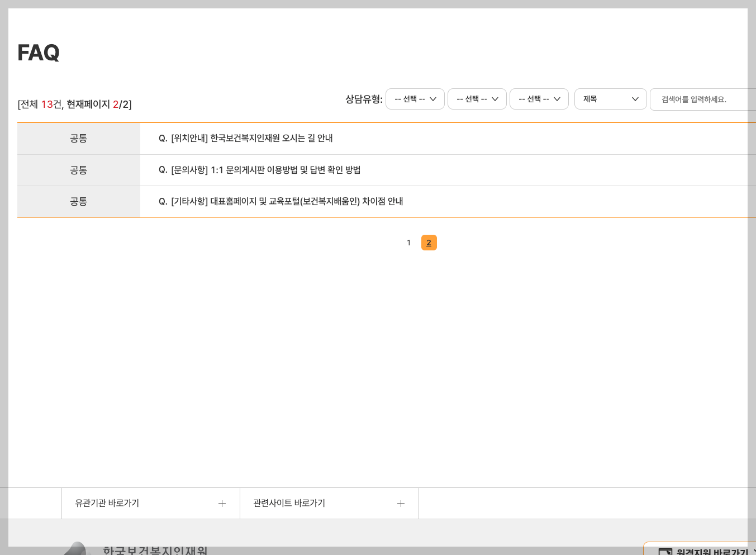Click the plus icon beside 유관기관 바로가기

pos(222,503)
